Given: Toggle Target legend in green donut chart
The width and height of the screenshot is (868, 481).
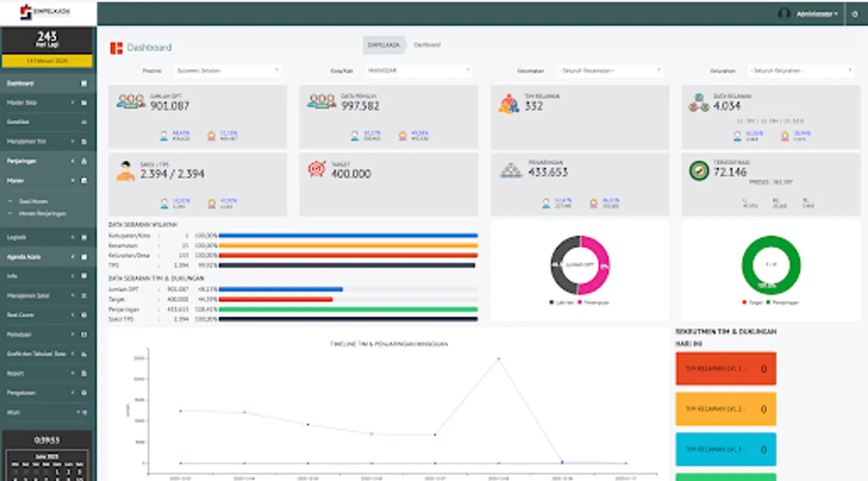Looking at the screenshot, I should pyautogui.click(x=752, y=302).
